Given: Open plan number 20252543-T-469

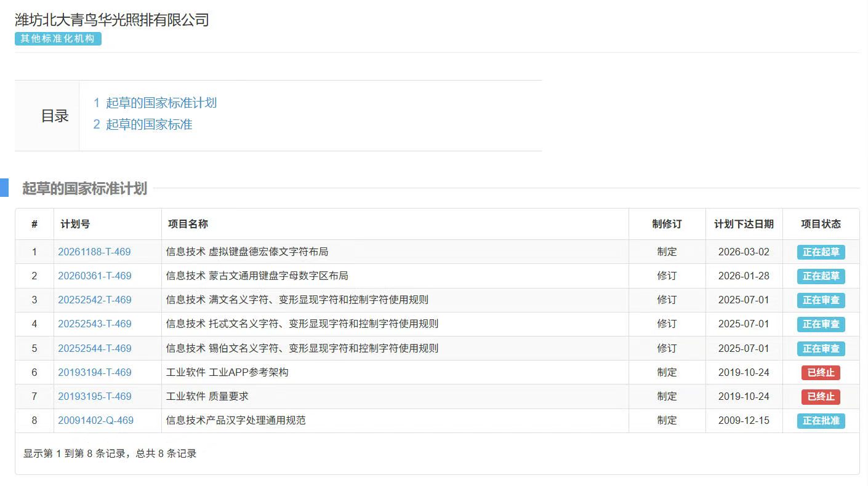Looking at the screenshot, I should [x=95, y=324].
